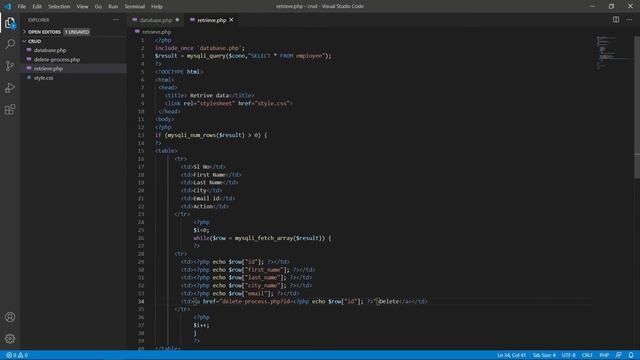Open the Search view in the activity bar
This screenshot has height=360, width=640.
[10, 44]
